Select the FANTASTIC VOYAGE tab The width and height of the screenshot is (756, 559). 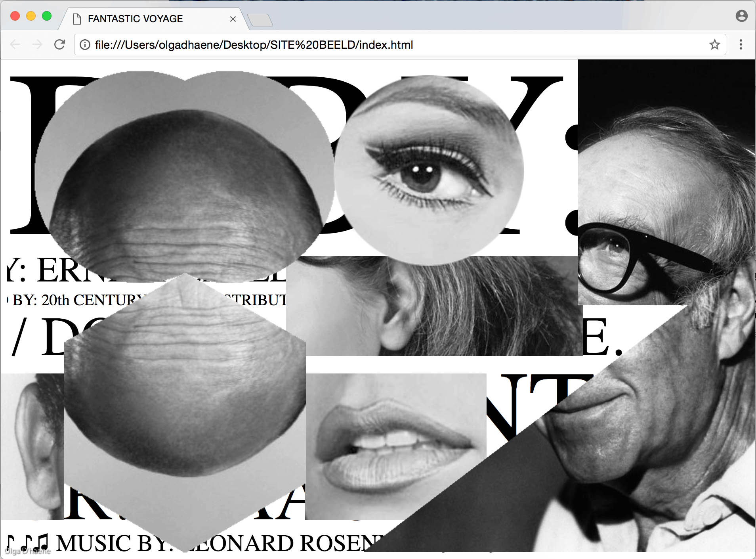pyautogui.click(x=154, y=19)
